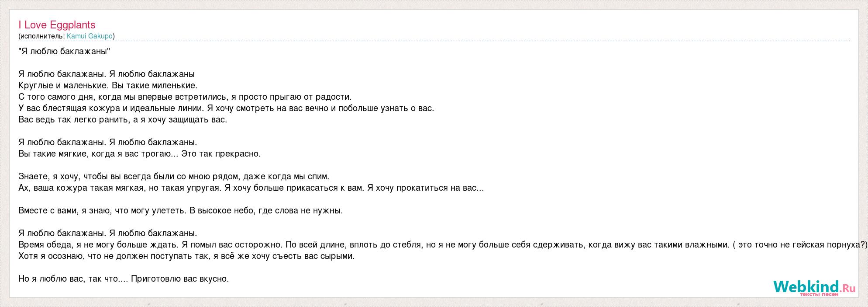Click the line starting 'Ах, ваша кожура'
The width and height of the screenshot is (868, 307).
(251, 188)
